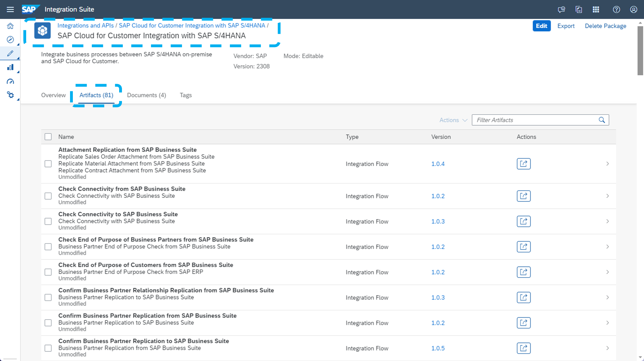The width and height of the screenshot is (644, 361).
Task: Click the Version column header
Action: click(441, 137)
